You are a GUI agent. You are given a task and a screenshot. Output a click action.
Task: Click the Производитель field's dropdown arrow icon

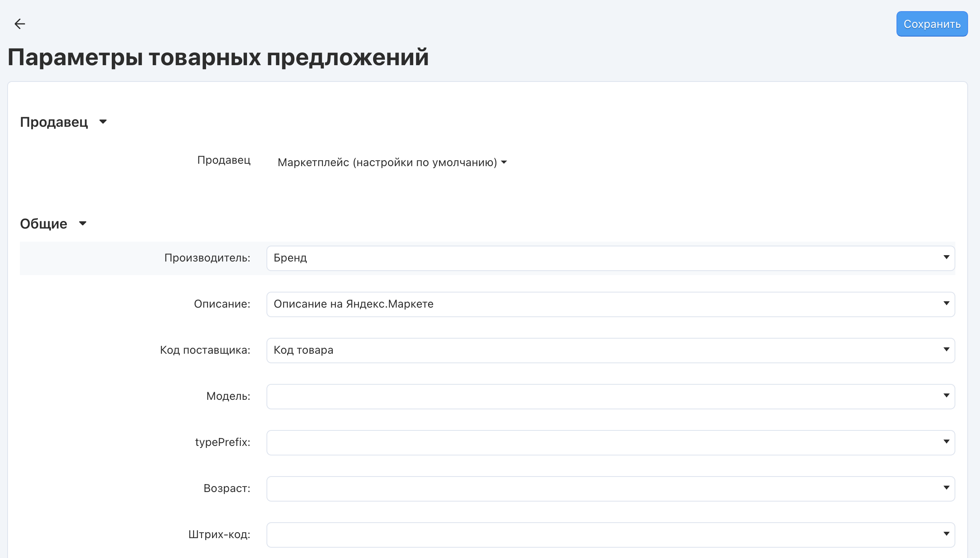coord(946,257)
